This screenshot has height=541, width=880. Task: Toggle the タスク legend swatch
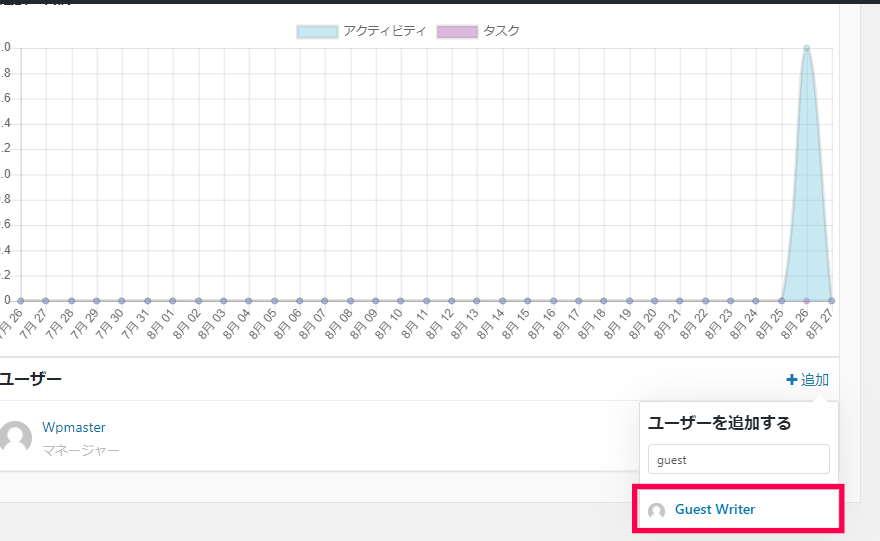[457, 31]
